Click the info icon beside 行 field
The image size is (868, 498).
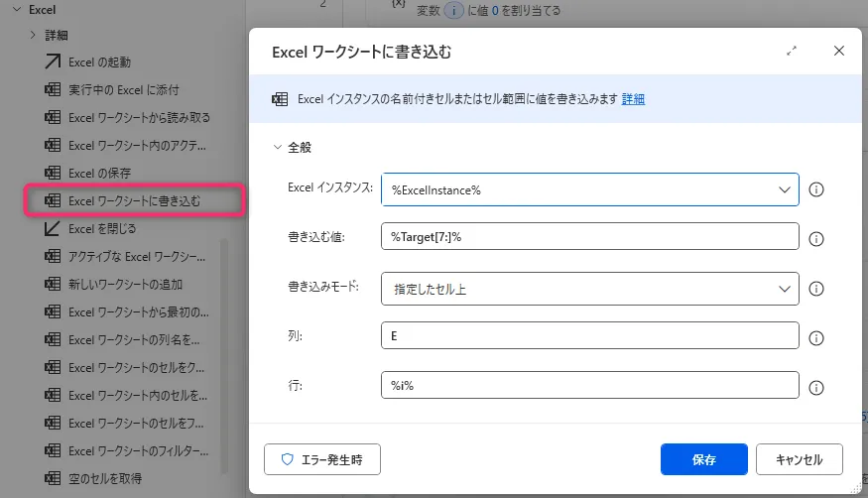coord(817,388)
